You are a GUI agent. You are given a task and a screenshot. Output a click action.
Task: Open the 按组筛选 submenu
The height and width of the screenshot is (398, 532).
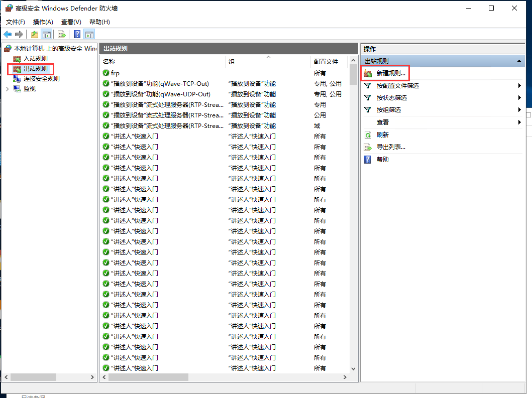click(443, 110)
